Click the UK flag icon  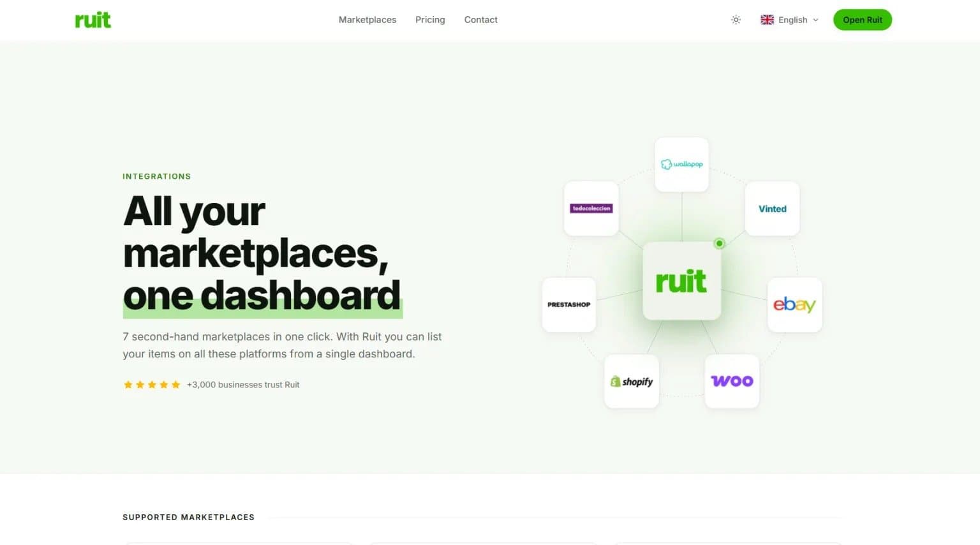[x=767, y=20]
